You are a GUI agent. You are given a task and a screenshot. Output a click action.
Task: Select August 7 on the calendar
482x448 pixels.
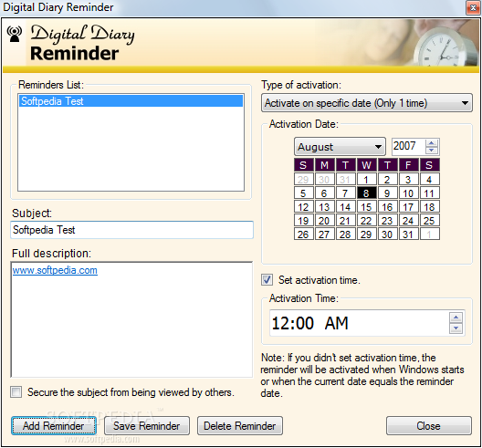pyautogui.click(x=345, y=193)
